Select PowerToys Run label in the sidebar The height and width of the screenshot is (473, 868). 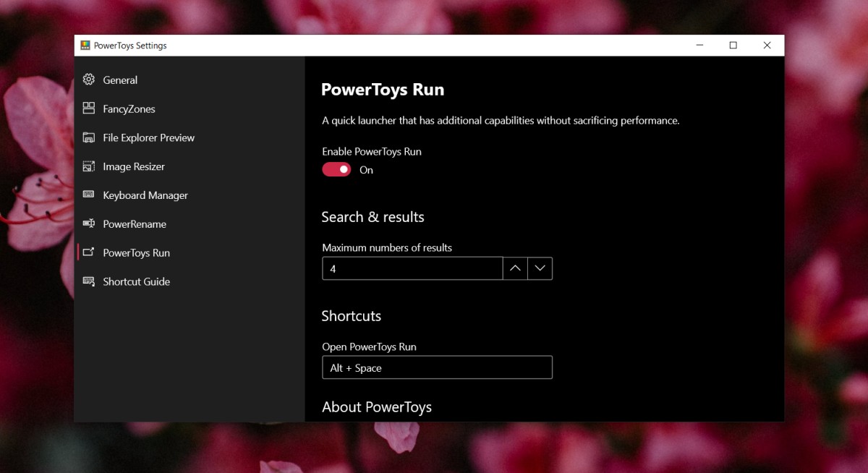(137, 253)
